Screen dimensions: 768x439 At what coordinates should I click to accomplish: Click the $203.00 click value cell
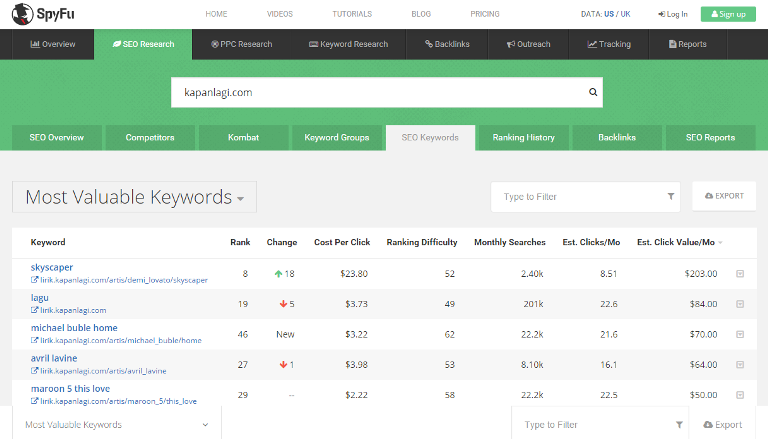coord(701,274)
